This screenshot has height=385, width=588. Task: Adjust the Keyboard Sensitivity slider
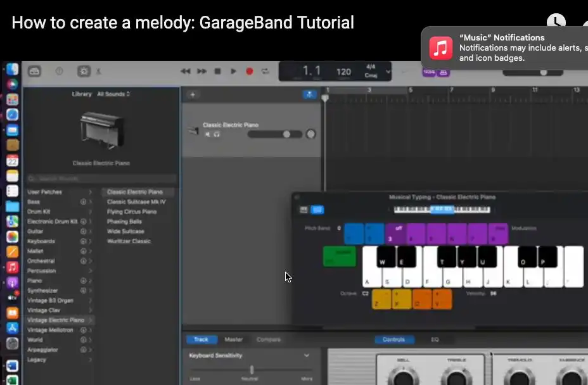[252, 370]
